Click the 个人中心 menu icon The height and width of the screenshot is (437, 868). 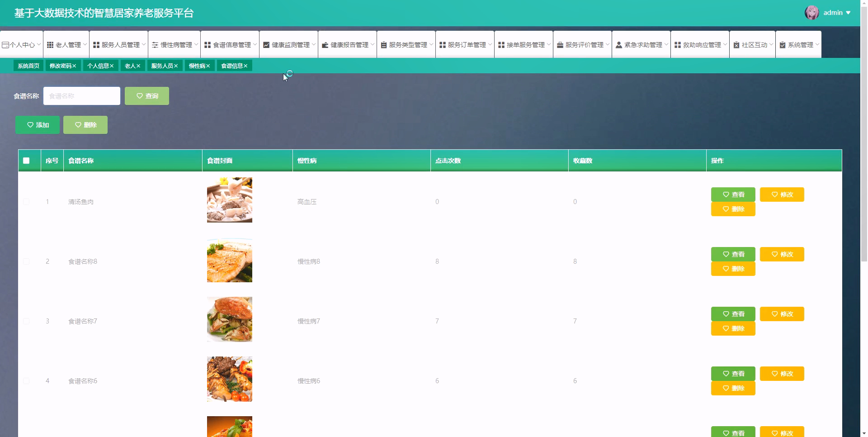click(x=5, y=45)
